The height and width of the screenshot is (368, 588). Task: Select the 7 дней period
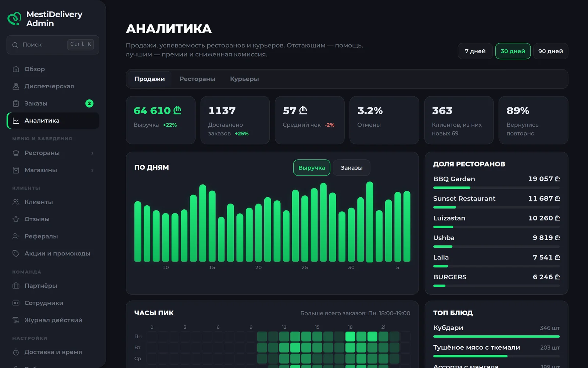tap(475, 51)
